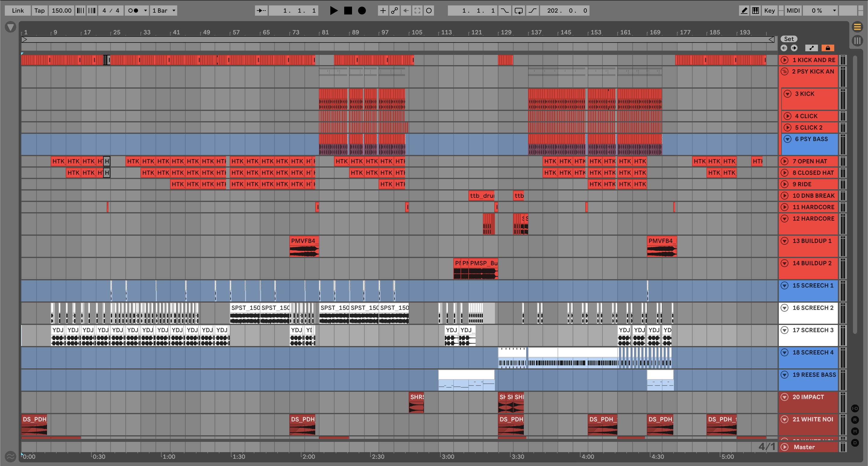Screen dimensions: 868x466
Task: Toggle the overview wave button at bottom left
Action: tap(11, 457)
